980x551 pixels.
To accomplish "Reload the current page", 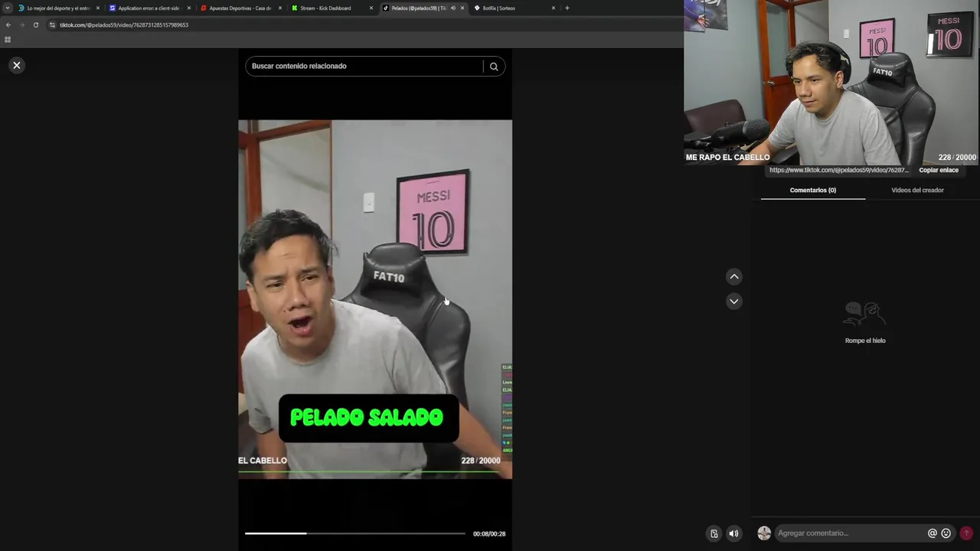I will pyautogui.click(x=35, y=24).
